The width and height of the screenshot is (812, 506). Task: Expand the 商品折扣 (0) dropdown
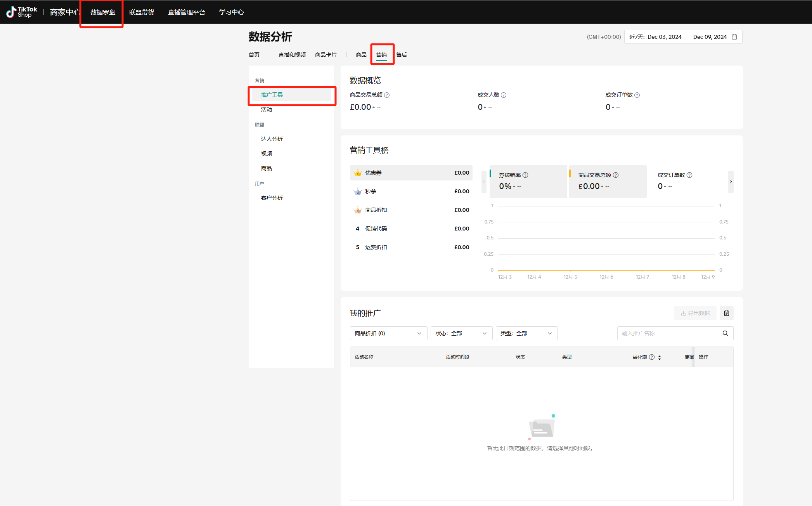click(388, 333)
